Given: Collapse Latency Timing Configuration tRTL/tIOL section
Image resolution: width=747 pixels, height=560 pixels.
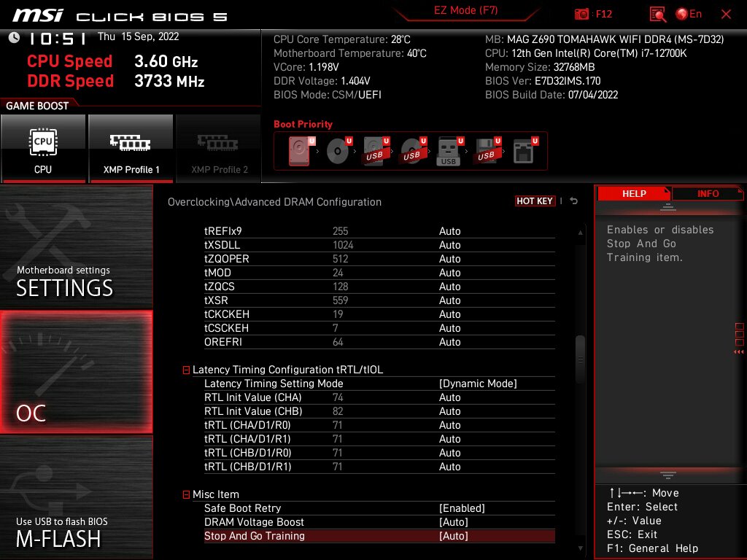Looking at the screenshot, I should (186, 370).
